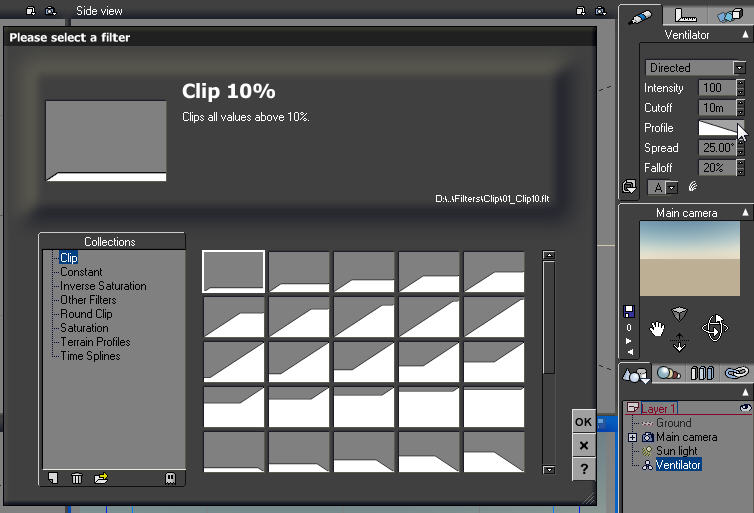754x513 pixels.
Task: Click the open folder icon with yellow arrow
Action: [x=101, y=478]
